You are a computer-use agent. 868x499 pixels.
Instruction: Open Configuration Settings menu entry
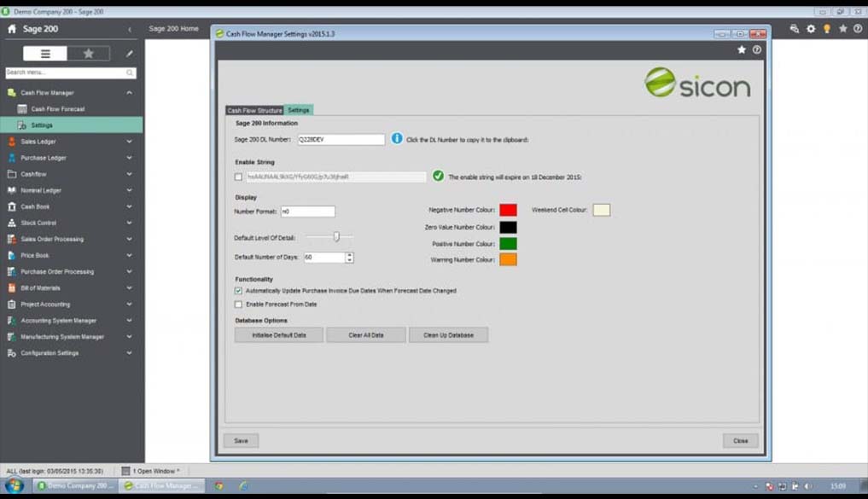point(50,353)
